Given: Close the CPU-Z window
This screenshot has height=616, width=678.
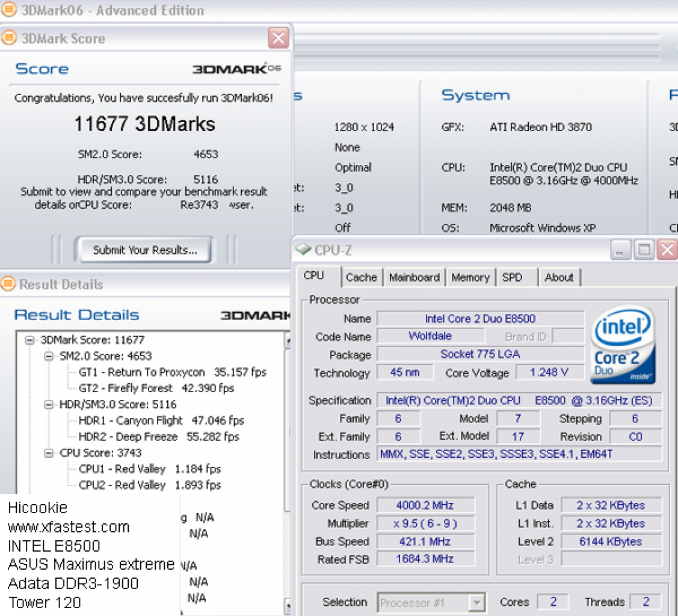Looking at the screenshot, I should 668,250.
